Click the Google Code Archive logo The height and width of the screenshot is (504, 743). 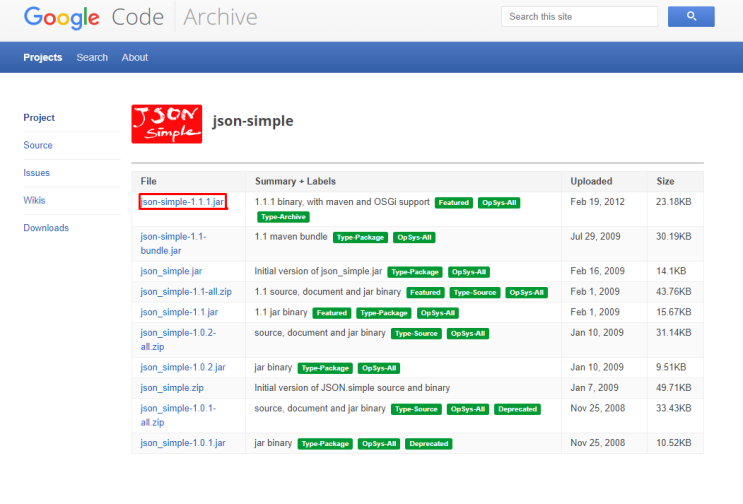click(140, 17)
